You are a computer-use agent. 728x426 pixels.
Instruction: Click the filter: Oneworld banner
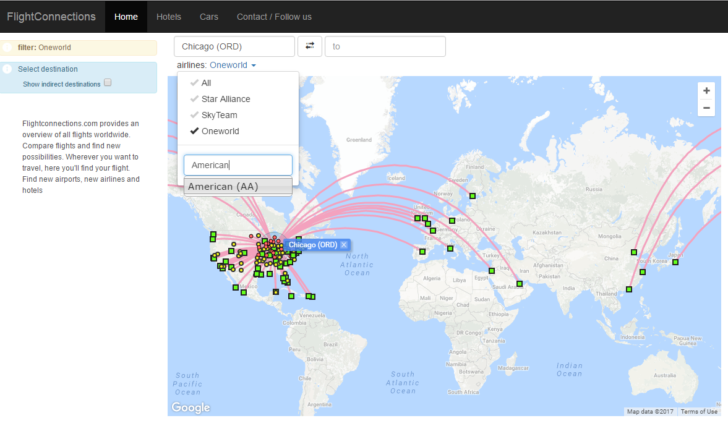79,47
